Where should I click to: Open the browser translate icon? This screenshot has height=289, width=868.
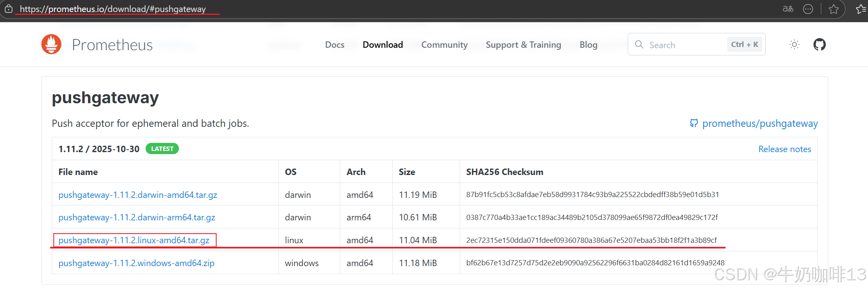788,9
